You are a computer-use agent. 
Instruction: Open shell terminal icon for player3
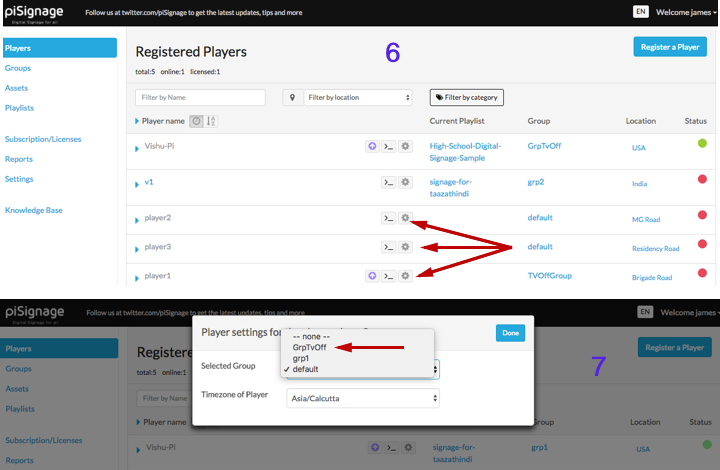(388, 247)
